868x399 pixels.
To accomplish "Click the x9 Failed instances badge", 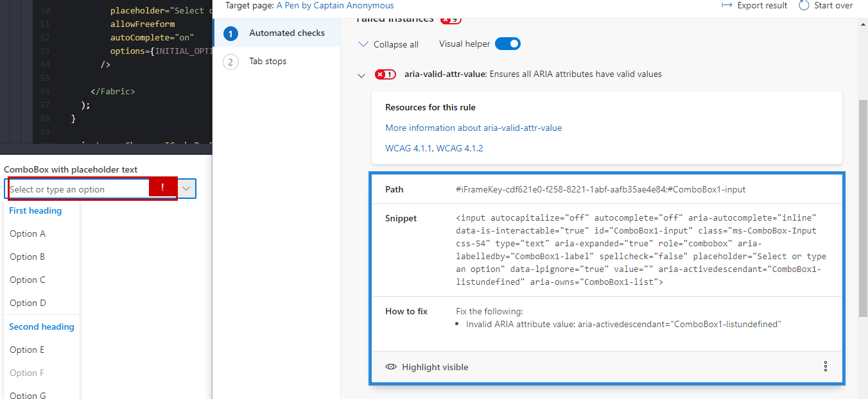I will [x=450, y=20].
